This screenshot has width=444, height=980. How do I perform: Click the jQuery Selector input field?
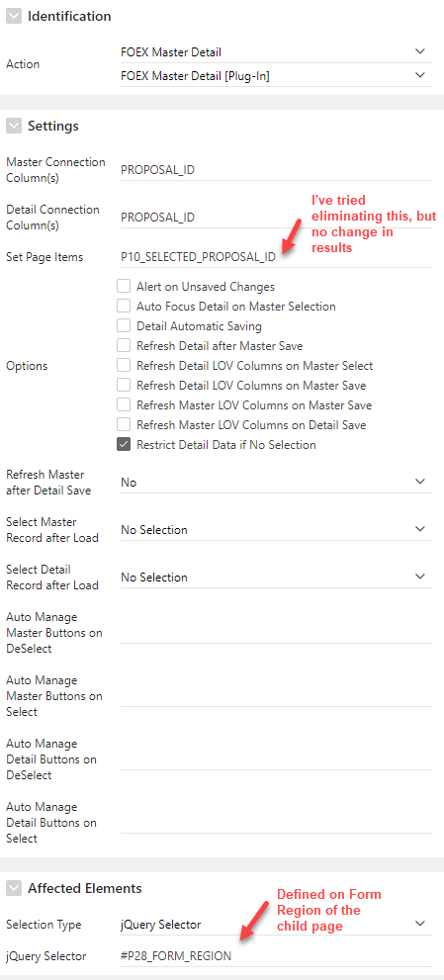[x=276, y=956]
